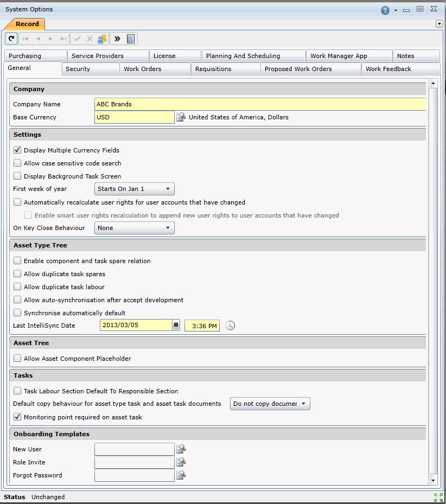Open calendar picker for IntelliSync date
The height and width of the screenshot is (504, 446).
point(176,326)
